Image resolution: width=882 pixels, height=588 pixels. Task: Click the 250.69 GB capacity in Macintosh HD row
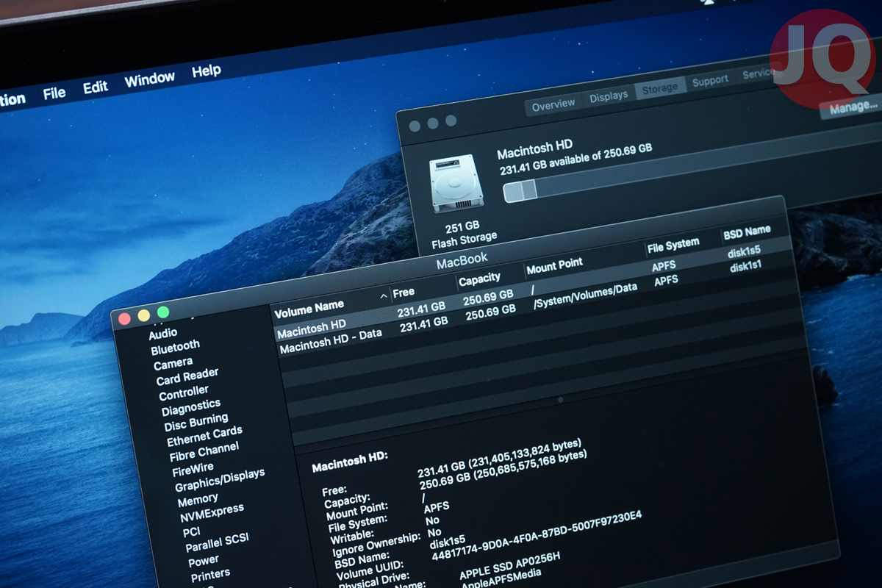point(488,298)
